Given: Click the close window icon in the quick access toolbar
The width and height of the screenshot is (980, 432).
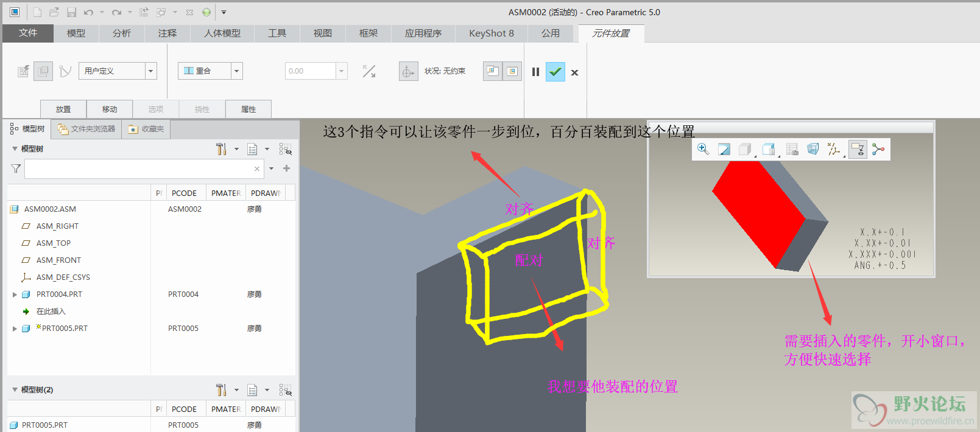Looking at the screenshot, I should (x=189, y=12).
